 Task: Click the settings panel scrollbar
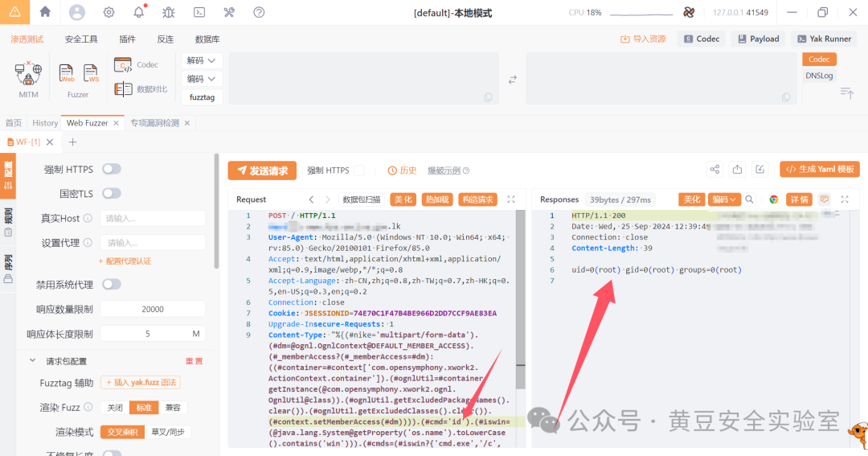[216, 211]
